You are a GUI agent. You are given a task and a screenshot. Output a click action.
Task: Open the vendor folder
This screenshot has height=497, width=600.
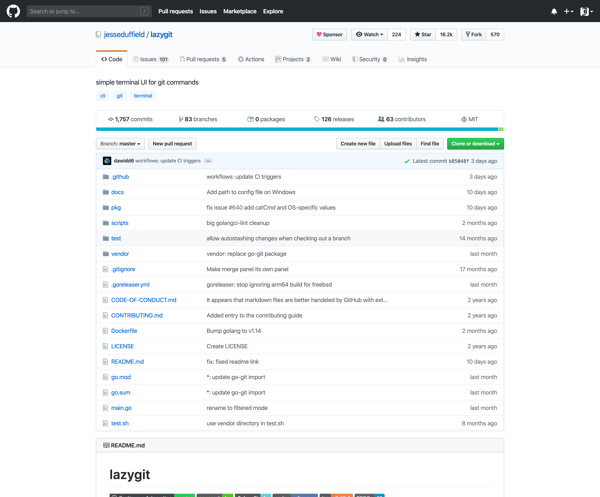(120, 254)
